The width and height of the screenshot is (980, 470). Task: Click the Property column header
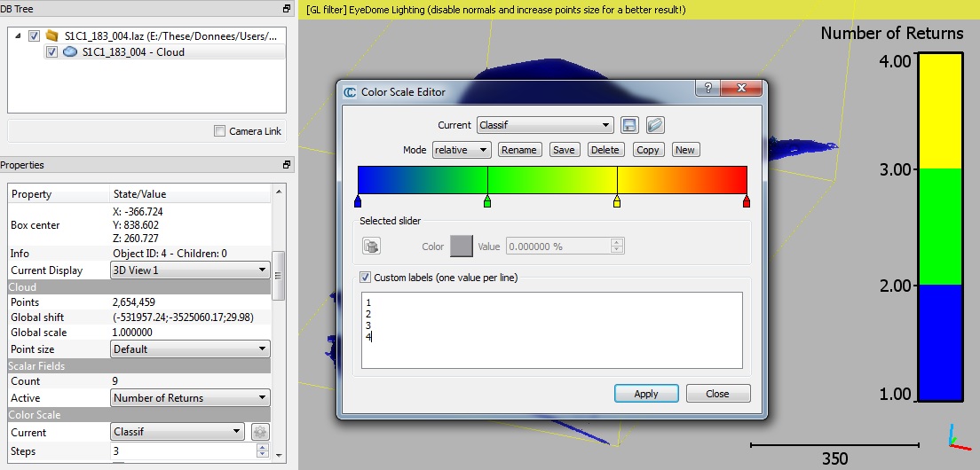pyautogui.click(x=59, y=194)
